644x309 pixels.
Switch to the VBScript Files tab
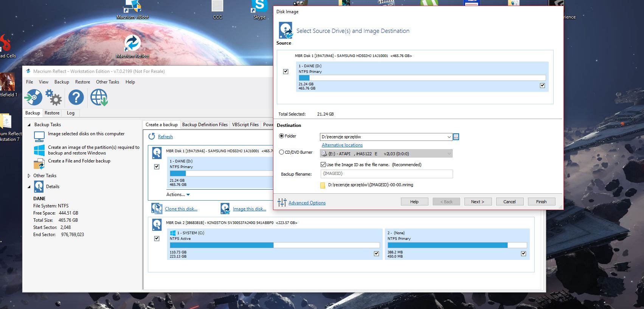click(x=245, y=125)
